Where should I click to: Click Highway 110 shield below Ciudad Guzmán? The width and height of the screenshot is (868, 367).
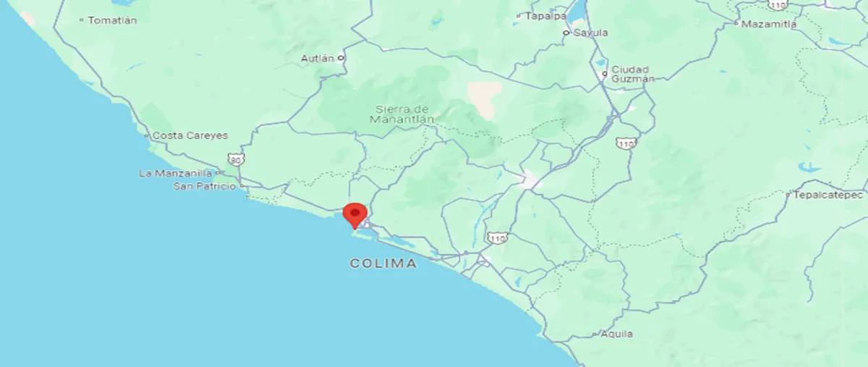tap(626, 143)
